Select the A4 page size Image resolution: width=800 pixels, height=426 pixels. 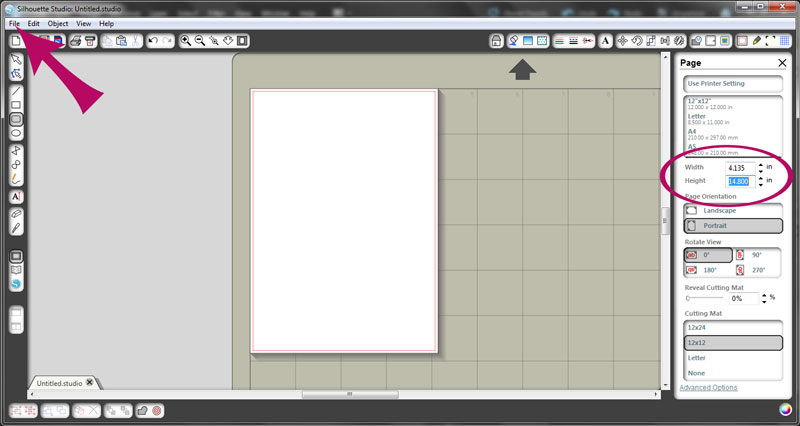[733, 134]
